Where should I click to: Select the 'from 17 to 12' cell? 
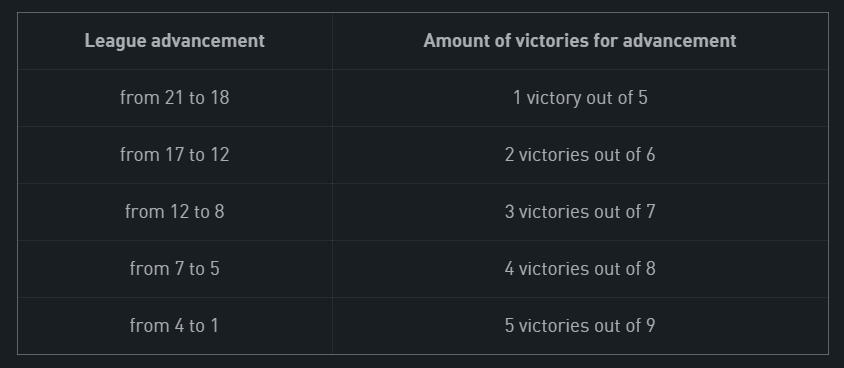coord(175,155)
